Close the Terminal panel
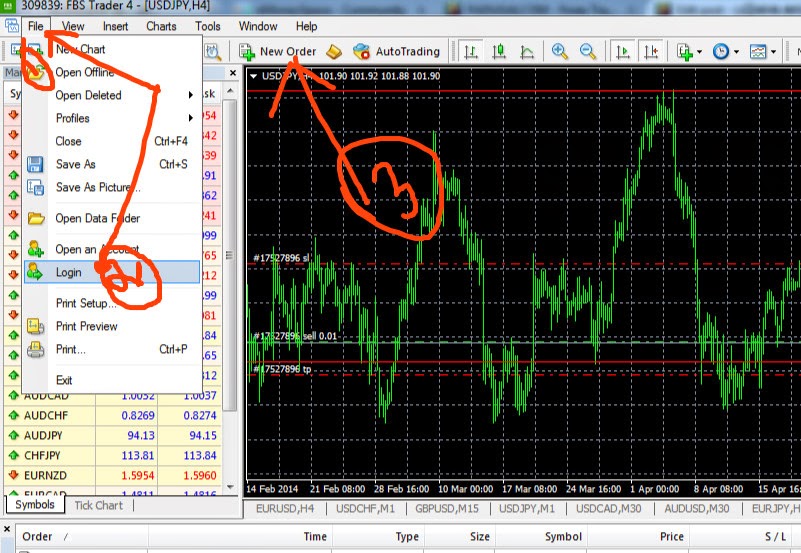Viewport: 801px width, 553px height. pos(7,529)
